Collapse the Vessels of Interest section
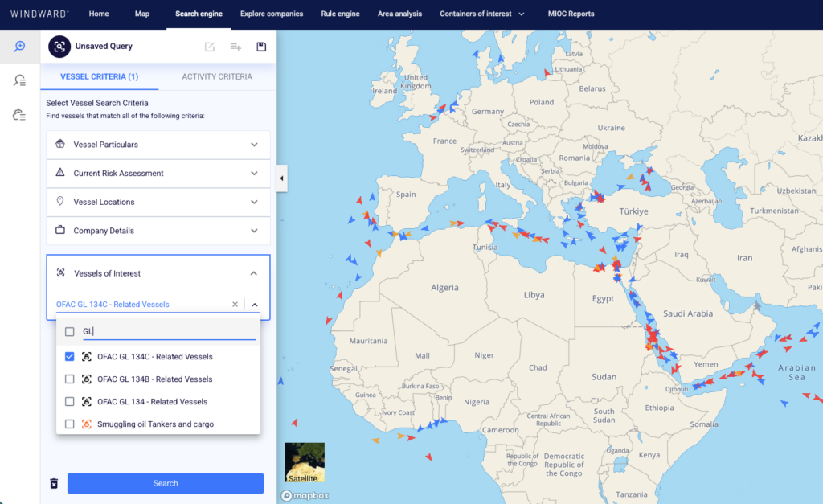823x504 pixels. pos(253,273)
